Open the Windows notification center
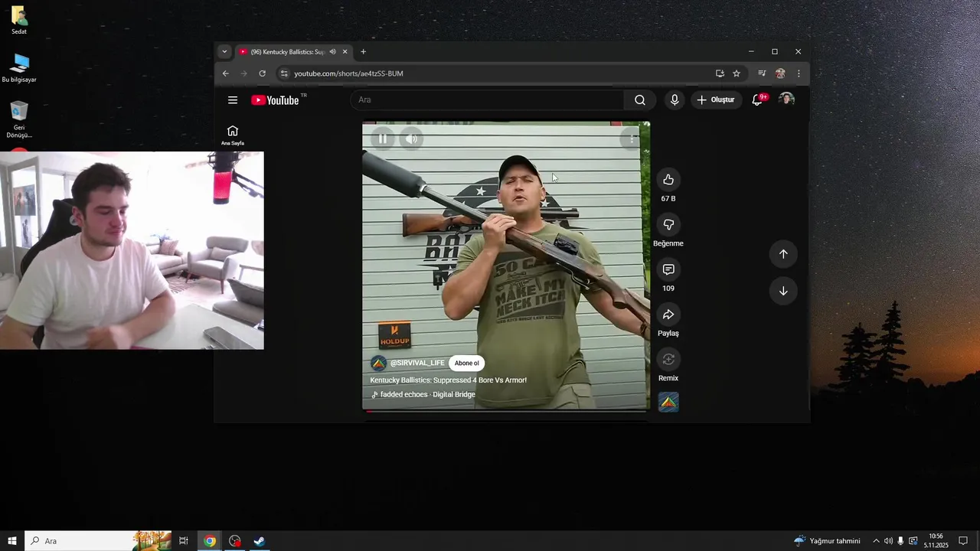The image size is (980, 551). pyautogui.click(x=963, y=541)
